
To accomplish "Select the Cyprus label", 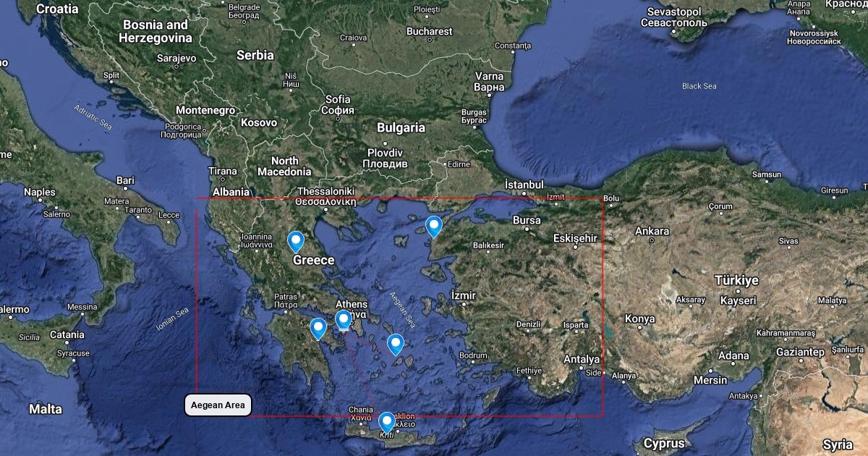I will pyautogui.click(x=664, y=443).
